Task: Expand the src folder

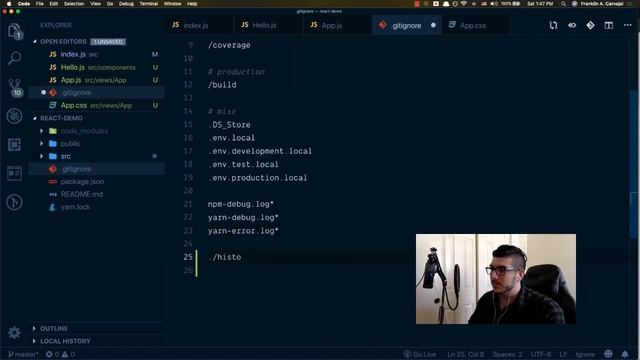Action: (41, 156)
